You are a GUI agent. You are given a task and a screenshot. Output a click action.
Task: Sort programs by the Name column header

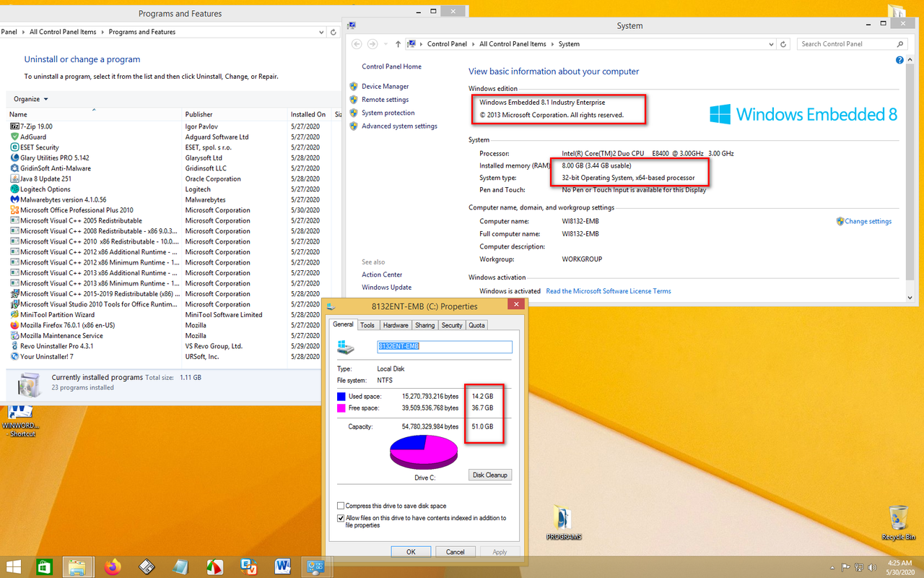pyautogui.click(x=94, y=114)
